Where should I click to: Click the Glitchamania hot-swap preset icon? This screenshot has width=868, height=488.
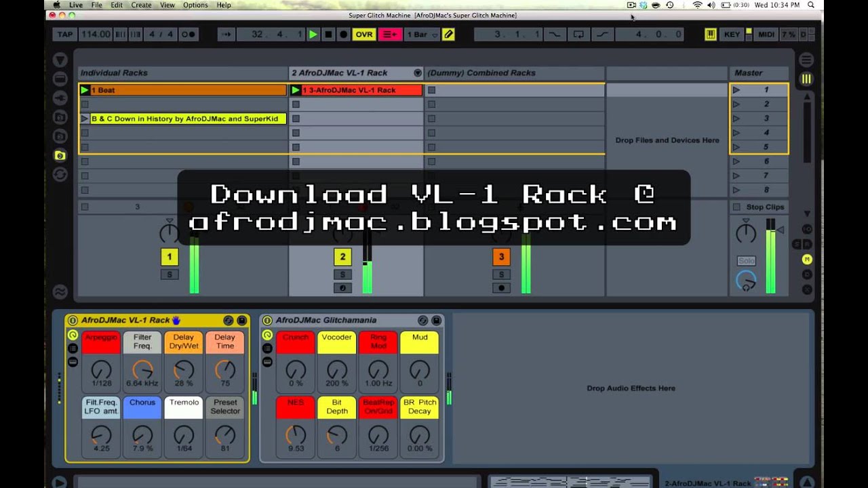pos(423,321)
